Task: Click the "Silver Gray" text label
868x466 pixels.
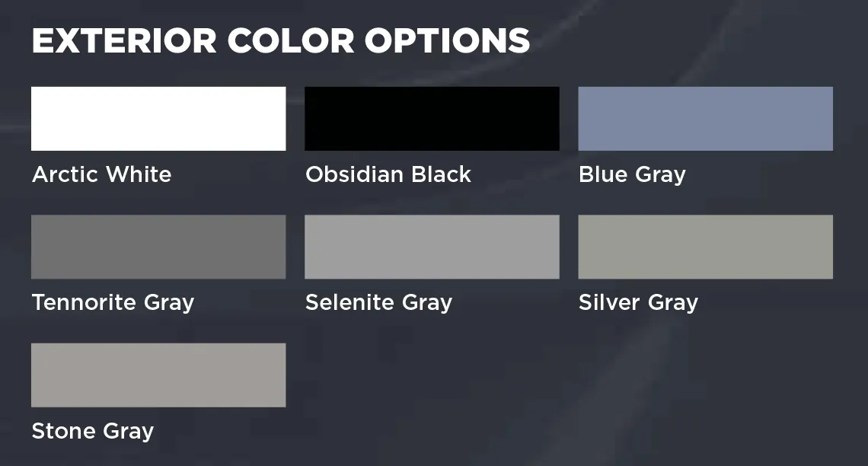Action: 638,302
